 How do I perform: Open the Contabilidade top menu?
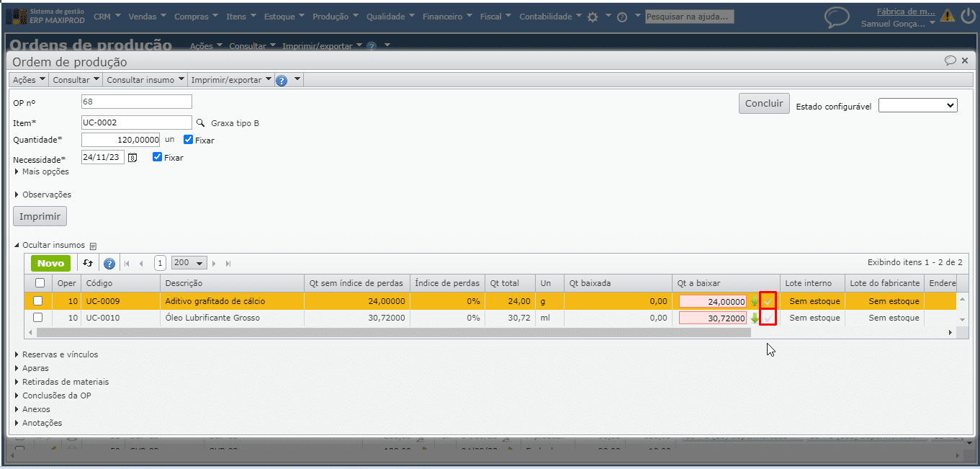point(551,17)
